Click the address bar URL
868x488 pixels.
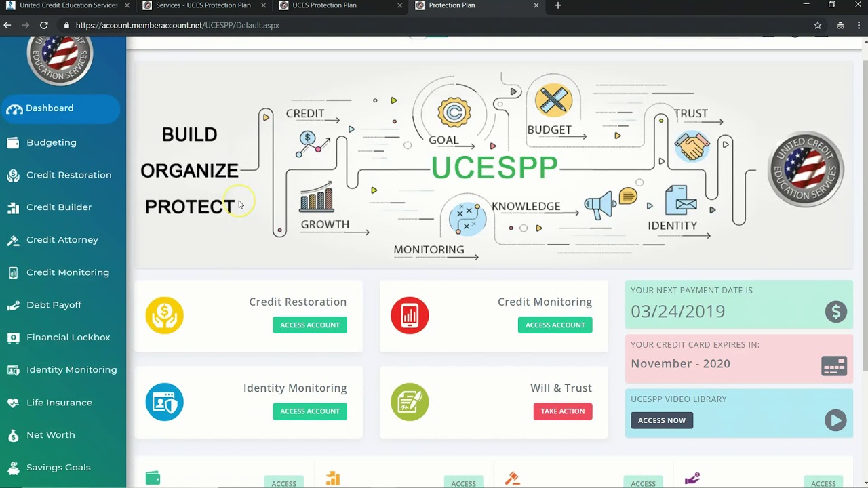click(x=178, y=25)
